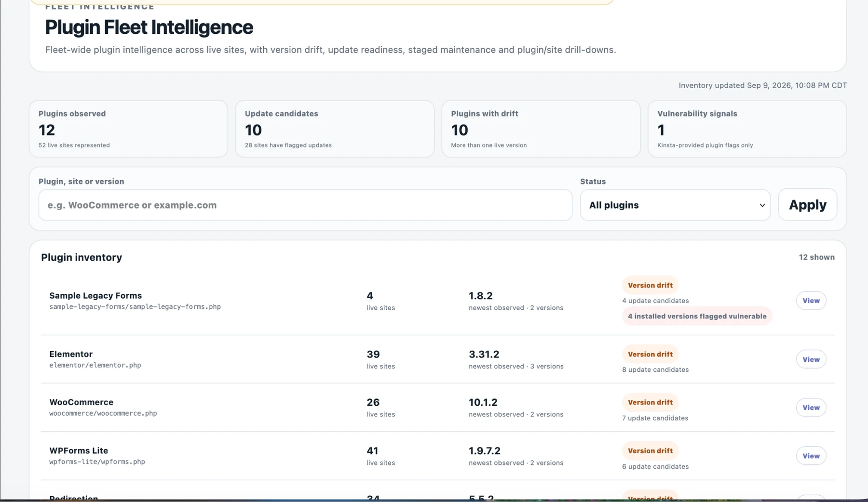The width and height of the screenshot is (868, 502).
Task: Select the Plugins observed card
Action: pos(128,129)
